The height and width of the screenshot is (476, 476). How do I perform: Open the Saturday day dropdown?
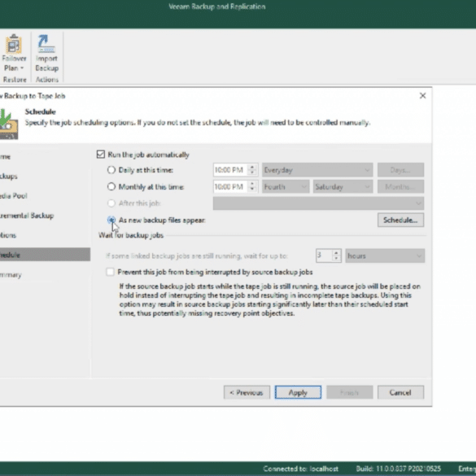tap(343, 186)
